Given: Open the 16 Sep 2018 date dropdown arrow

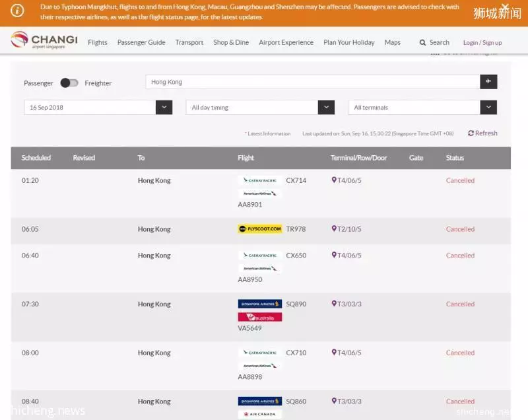Looking at the screenshot, I should [x=164, y=108].
